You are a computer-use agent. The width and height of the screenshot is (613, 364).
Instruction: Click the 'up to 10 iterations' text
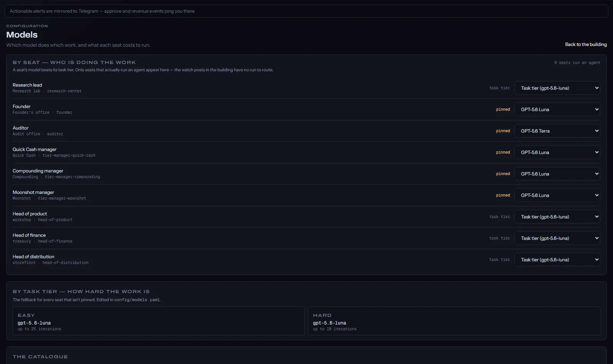point(335,329)
